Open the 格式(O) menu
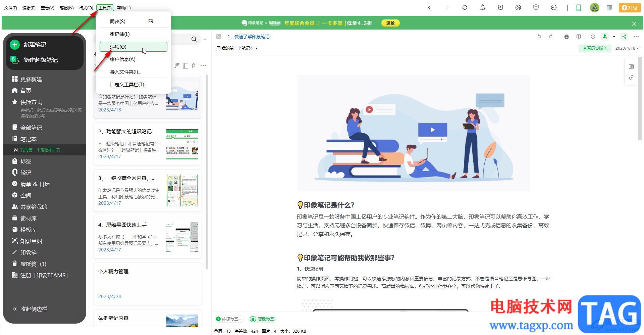The width and height of the screenshot is (644, 335). [x=86, y=8]
